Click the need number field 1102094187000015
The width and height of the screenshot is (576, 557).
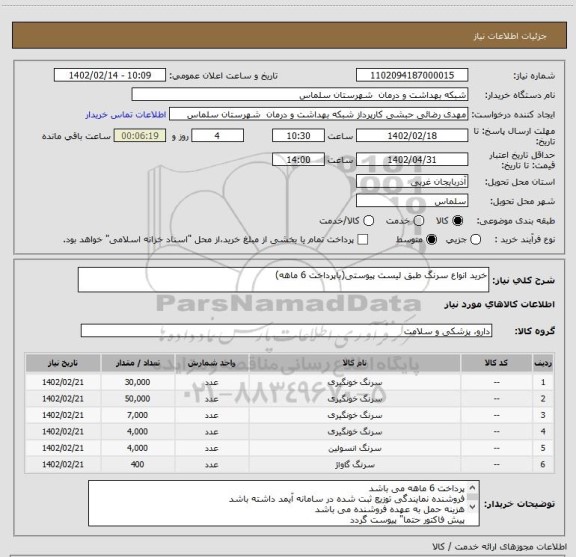click(412, 75)
